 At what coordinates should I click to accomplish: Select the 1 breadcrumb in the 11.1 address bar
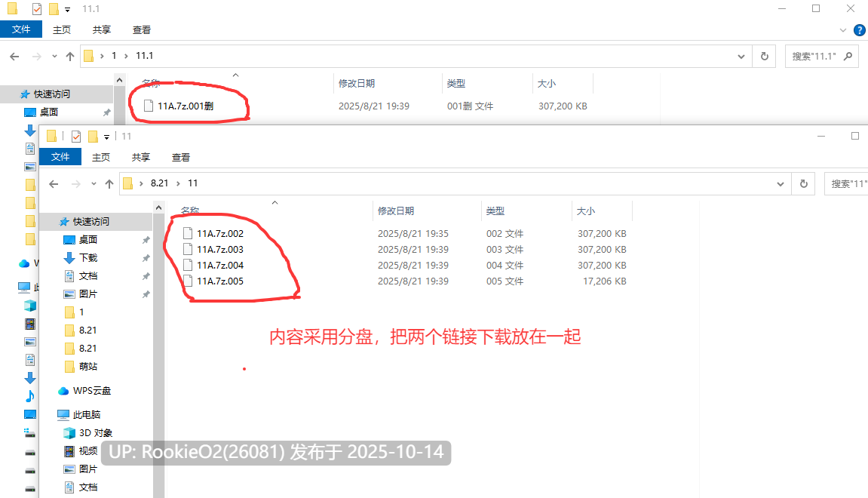(x=114, y=56)
